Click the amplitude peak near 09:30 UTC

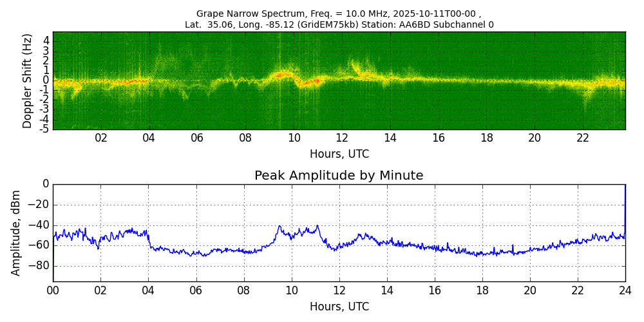click(279, 226)
